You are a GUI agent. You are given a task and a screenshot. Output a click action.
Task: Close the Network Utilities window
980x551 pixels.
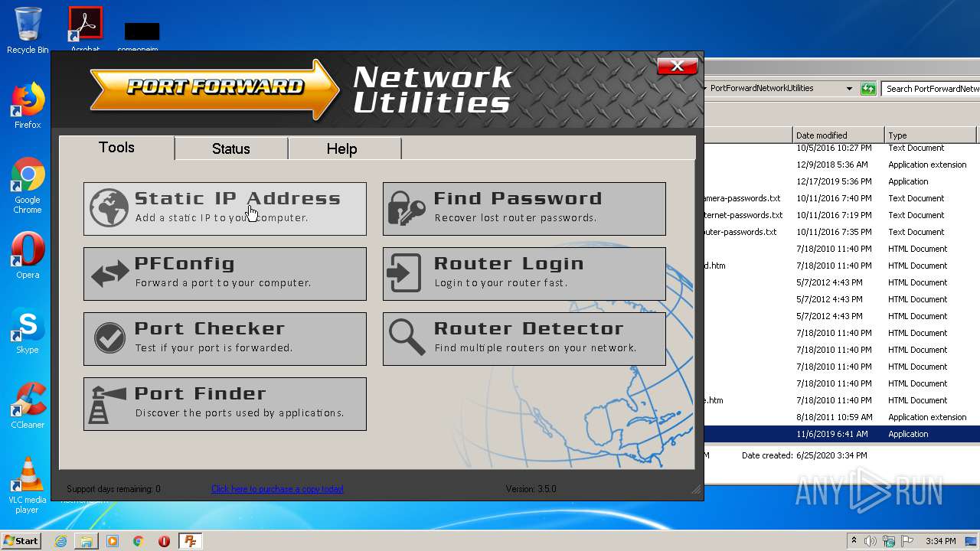coord(678,66)
